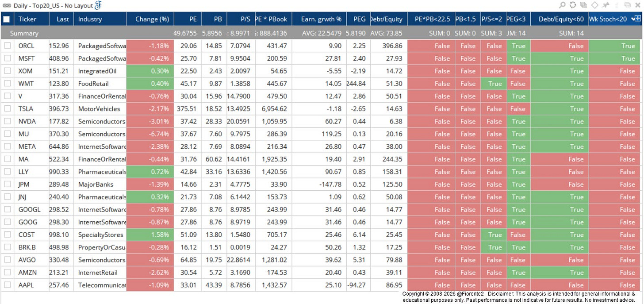Sort by the Last column header
This screenshot has height=304, width=644.
point(61,19)
